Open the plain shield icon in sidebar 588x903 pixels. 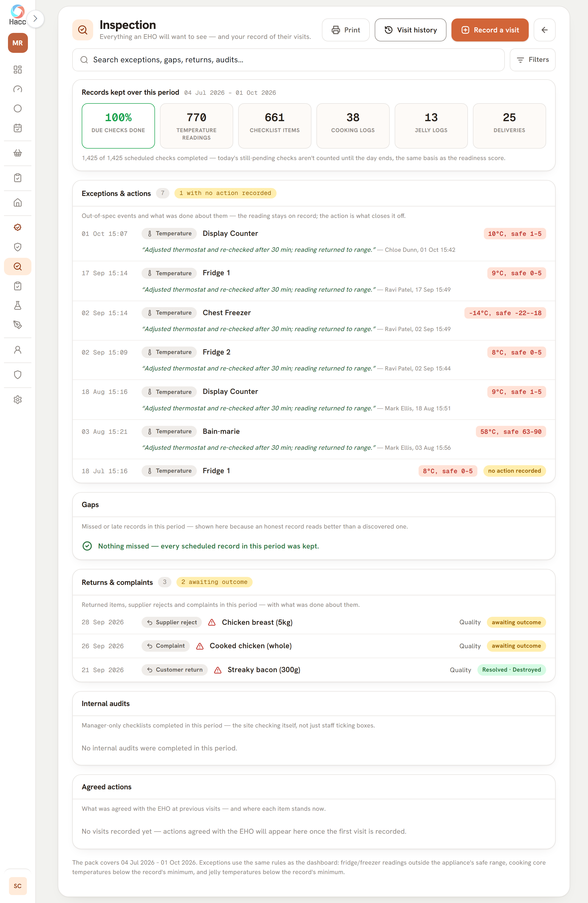pyautogui.click(x=17, y=375)
